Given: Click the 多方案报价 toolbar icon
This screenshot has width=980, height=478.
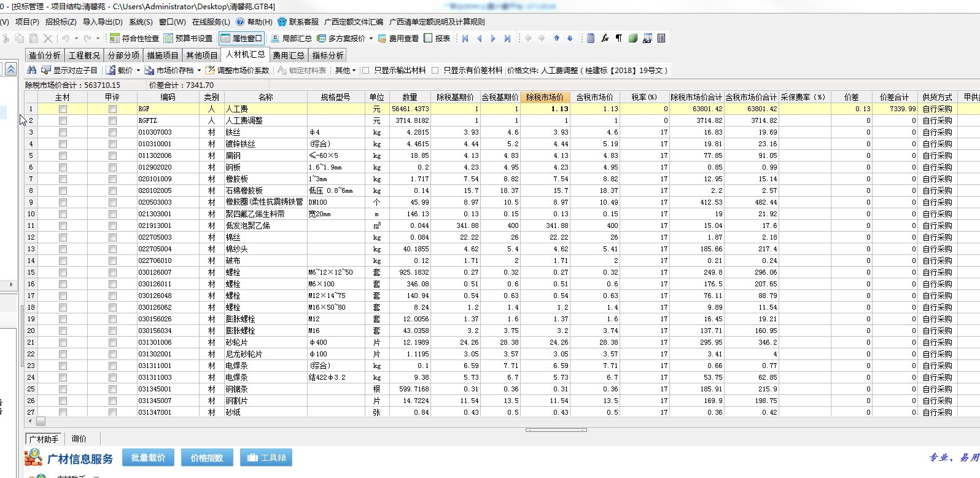Looking at the screenshot, I should coord(341,38).
